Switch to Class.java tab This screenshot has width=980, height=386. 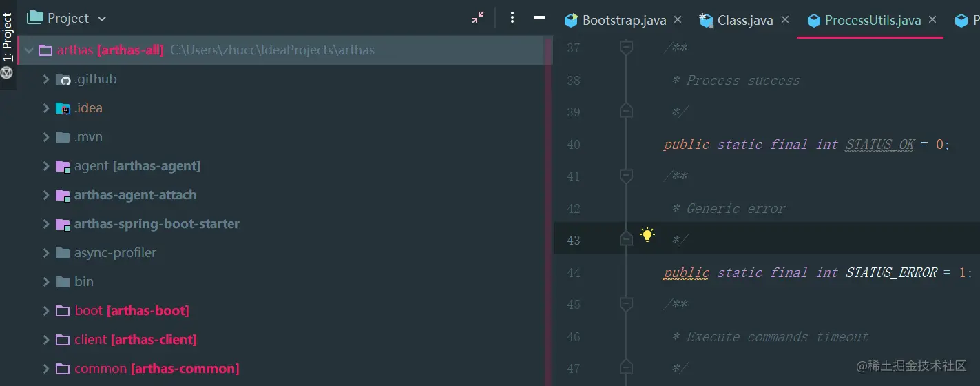[745, 20]
